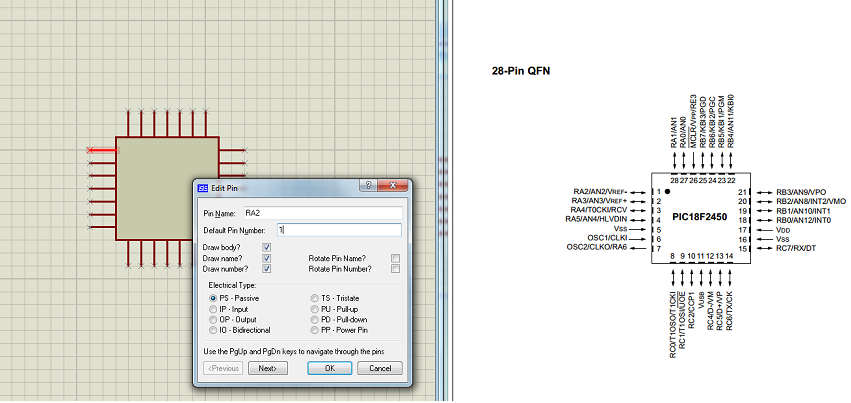Click the RA4/T0CKI/RCV pin label
Viewport: 851px width, 403px height.
(x=599, y=209)
